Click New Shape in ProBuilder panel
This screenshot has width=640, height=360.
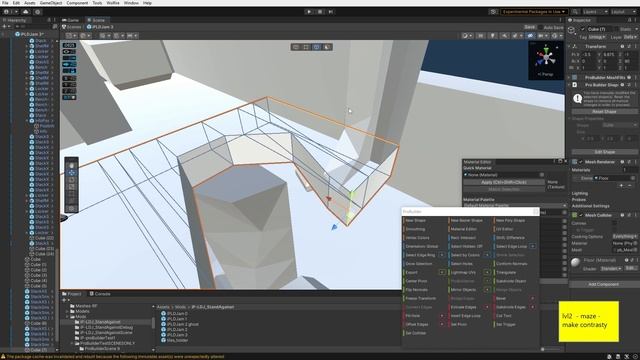[x=415, y=220]
